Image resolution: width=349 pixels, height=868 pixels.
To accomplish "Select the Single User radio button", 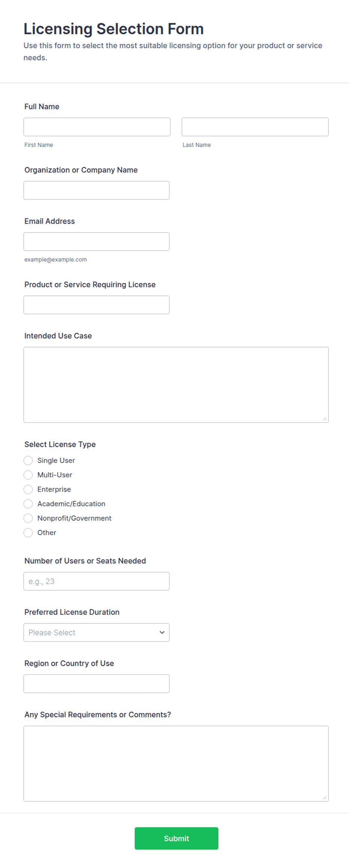I will 28,461.
